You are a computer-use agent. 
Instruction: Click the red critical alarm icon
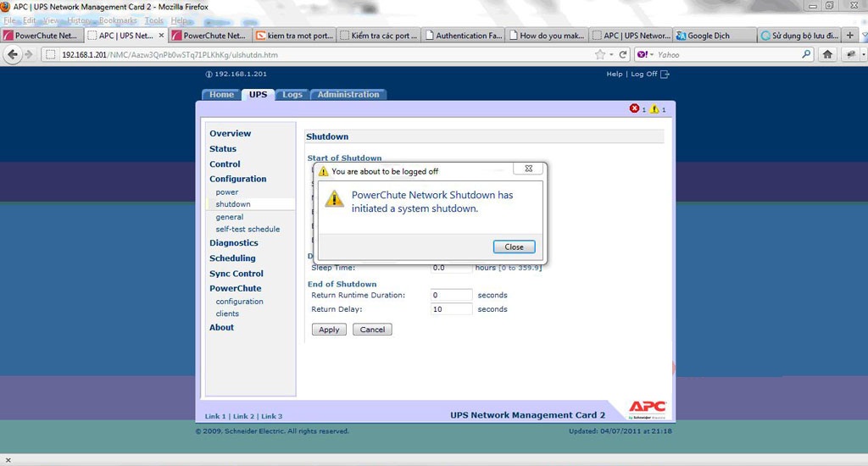pos(634,108)
